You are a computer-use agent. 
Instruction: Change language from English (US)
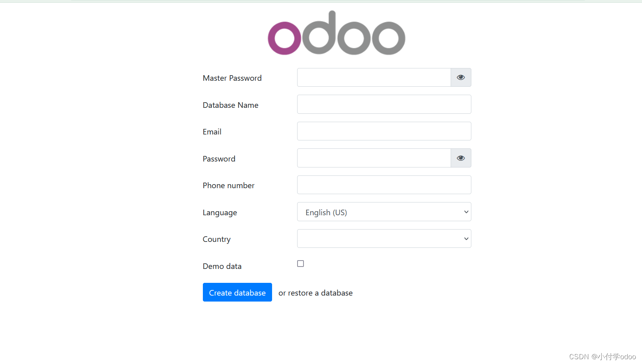[x=383, y=212]
